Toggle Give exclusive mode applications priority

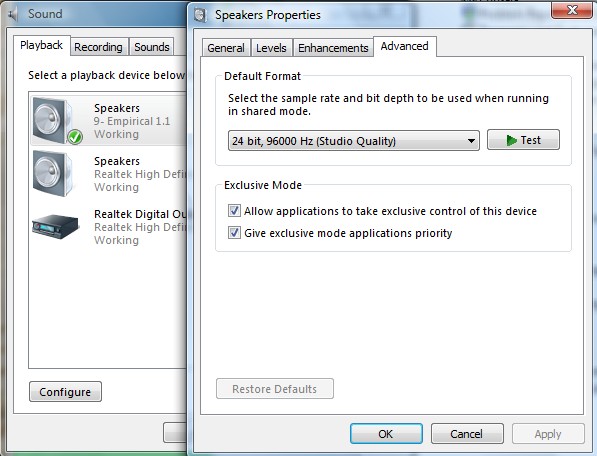(234, 233)
